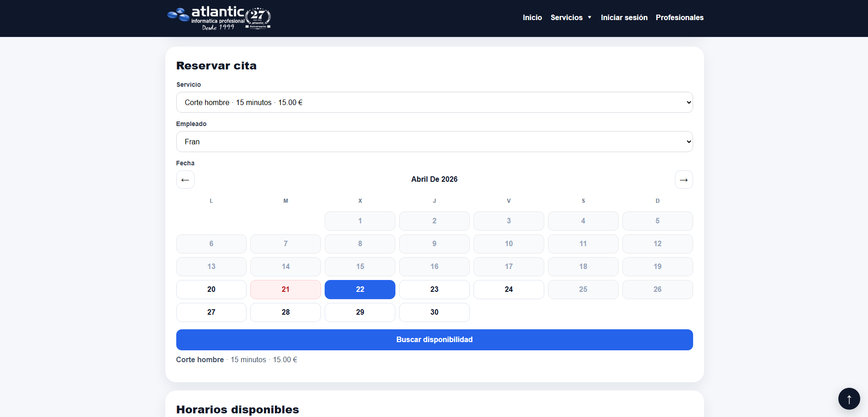Click the Atlantic informatica logo
868x417 pixels.
click(219, 18)
